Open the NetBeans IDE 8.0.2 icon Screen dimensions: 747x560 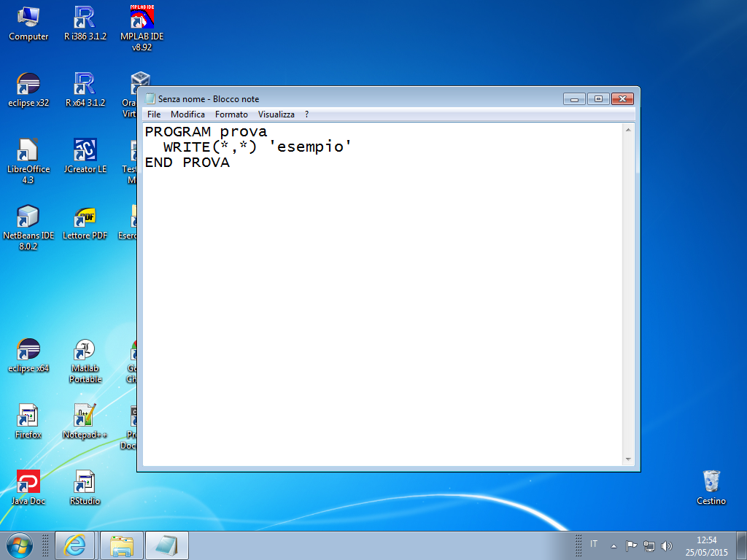(x=28, y=217)
